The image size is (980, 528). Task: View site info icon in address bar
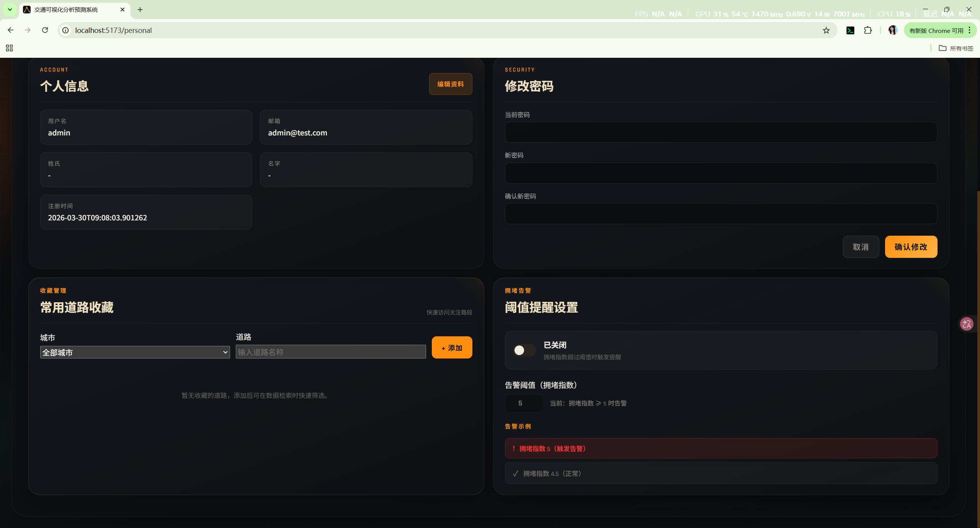[x=66, y=30]
